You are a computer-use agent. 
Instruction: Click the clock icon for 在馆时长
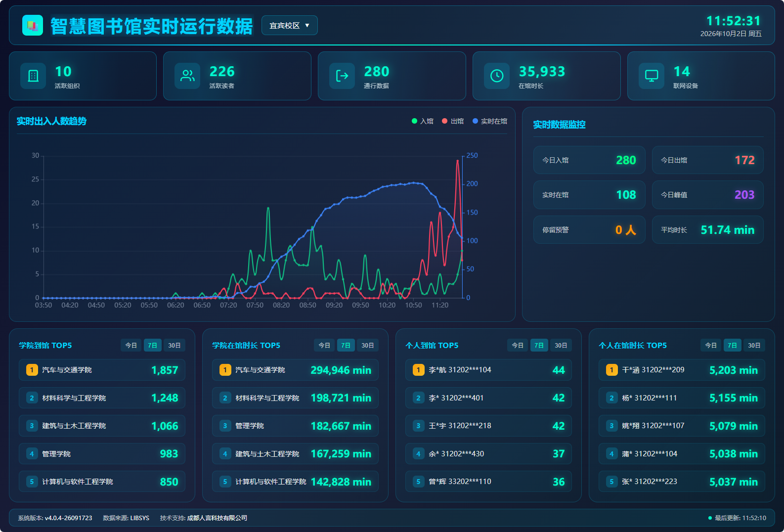497,76
